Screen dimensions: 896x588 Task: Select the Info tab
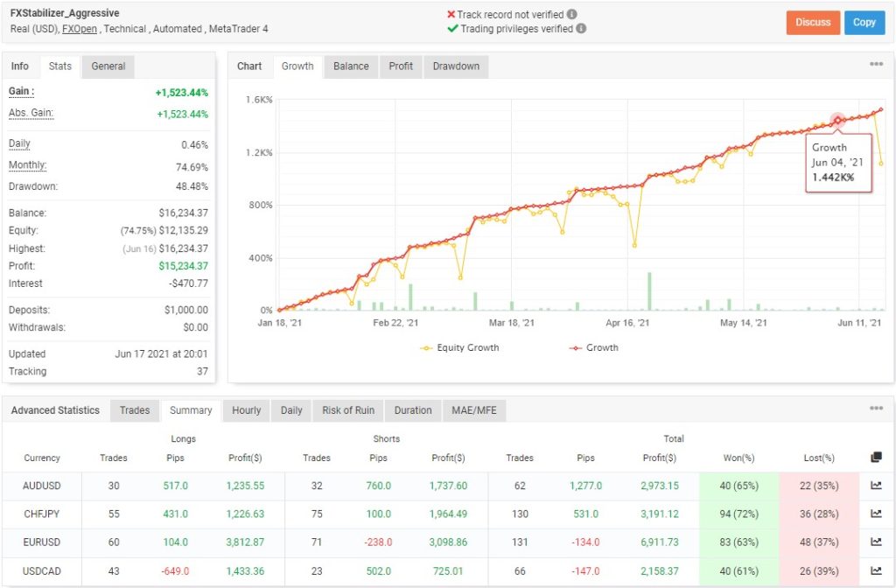click(20, 66)
